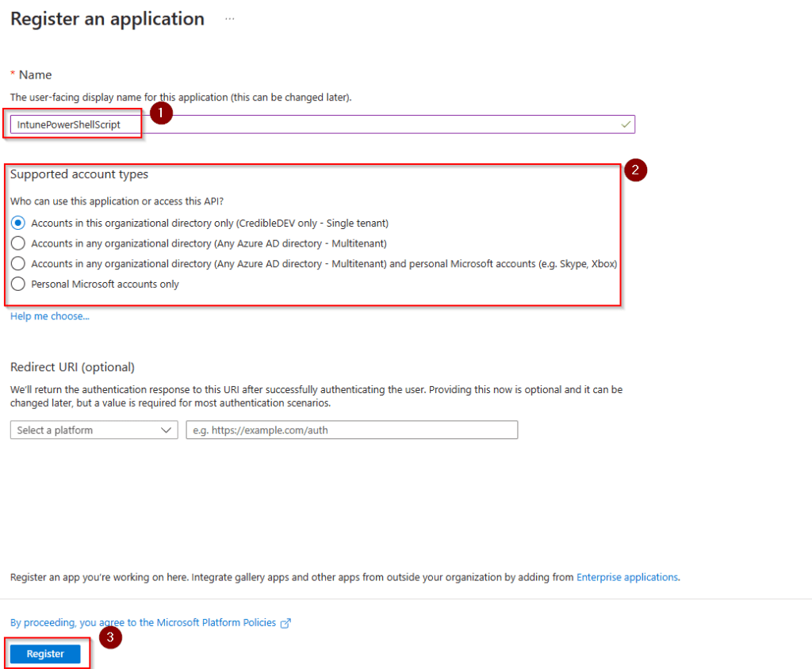The height and width of the screenshot is (669, 812).
Task: Select Personal Microsoft accounts only
Action: [18, 284]
